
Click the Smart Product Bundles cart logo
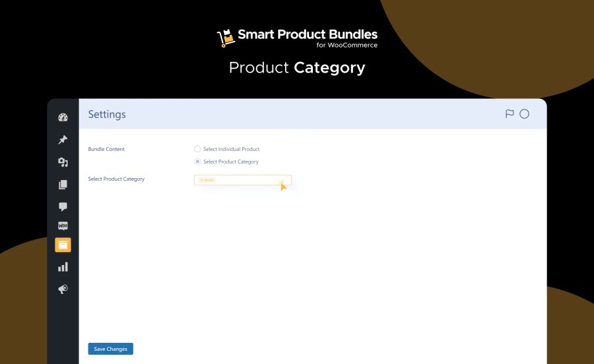(x=226, y=38)
